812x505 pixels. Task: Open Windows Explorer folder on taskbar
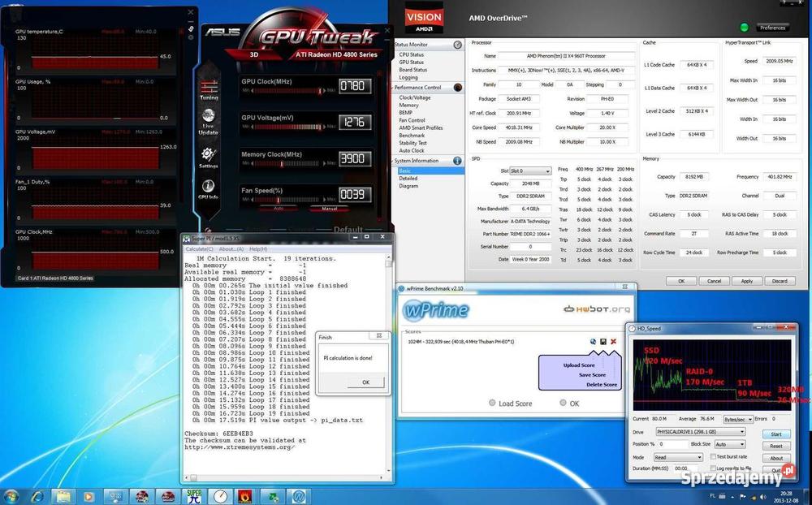coord(63,497)
